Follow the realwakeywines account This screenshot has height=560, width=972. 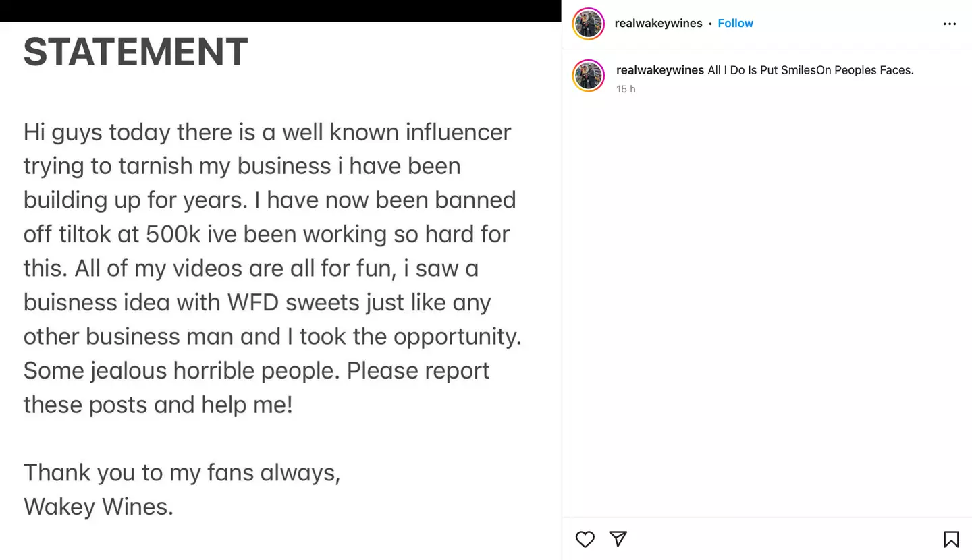[x=735, y=23]
